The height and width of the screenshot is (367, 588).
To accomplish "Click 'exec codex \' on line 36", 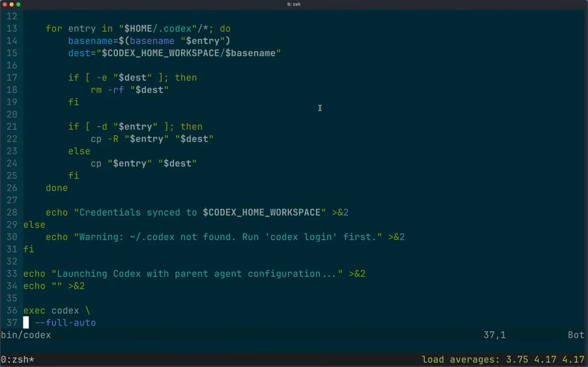I will tap(57, 310).
